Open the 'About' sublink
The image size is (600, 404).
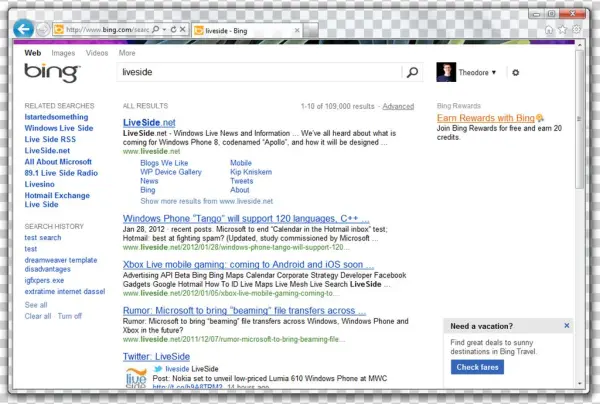point(240,190)
